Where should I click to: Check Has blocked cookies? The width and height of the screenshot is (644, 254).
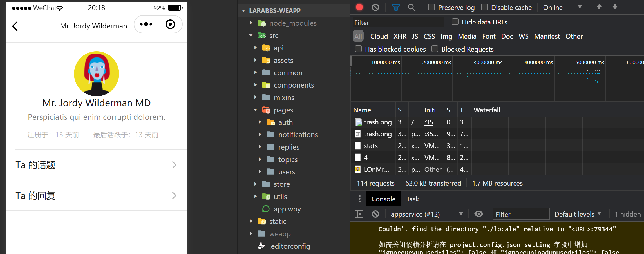click(x=358, y=49)
